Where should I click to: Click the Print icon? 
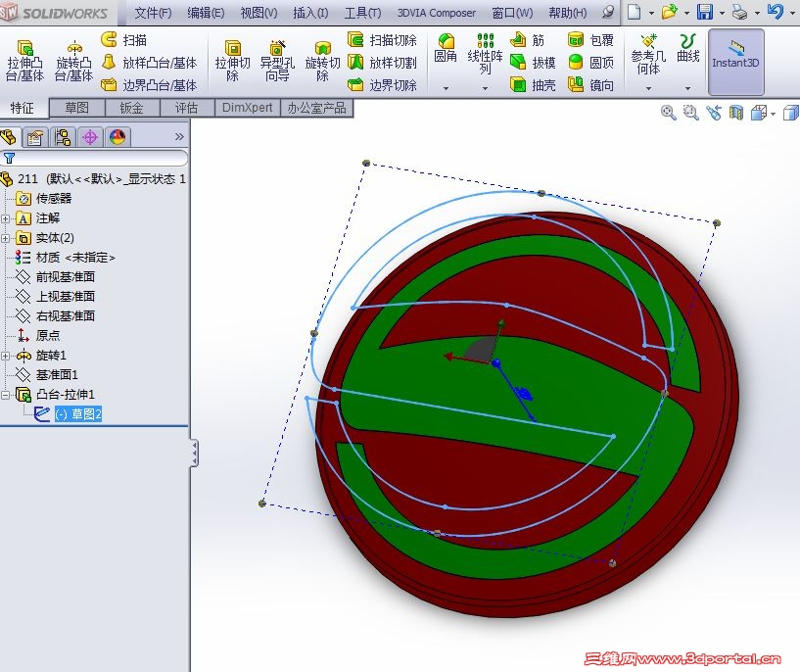[740, 11]
